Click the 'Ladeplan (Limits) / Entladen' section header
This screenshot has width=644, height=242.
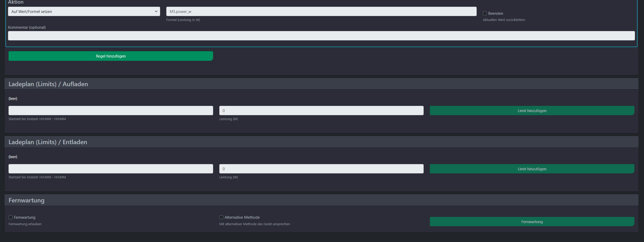[48, 142]
